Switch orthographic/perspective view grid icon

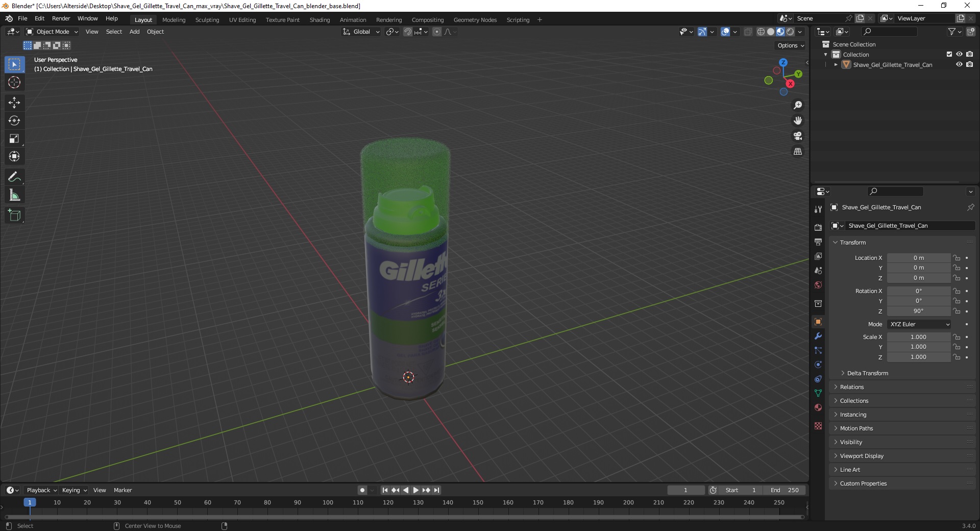pos(798,151)
